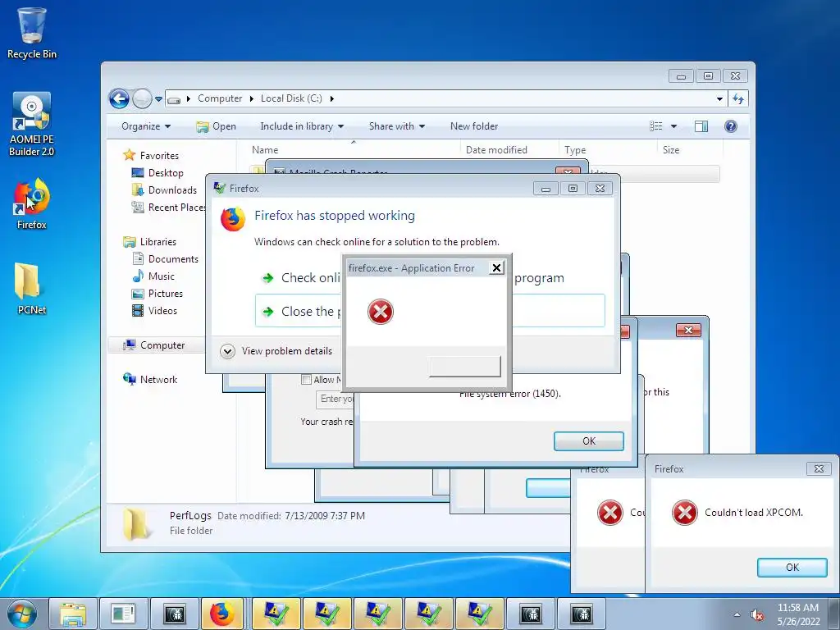Sort by Date modified column header
This screenshot has width=840, height=630.
(x=509, y=150)
